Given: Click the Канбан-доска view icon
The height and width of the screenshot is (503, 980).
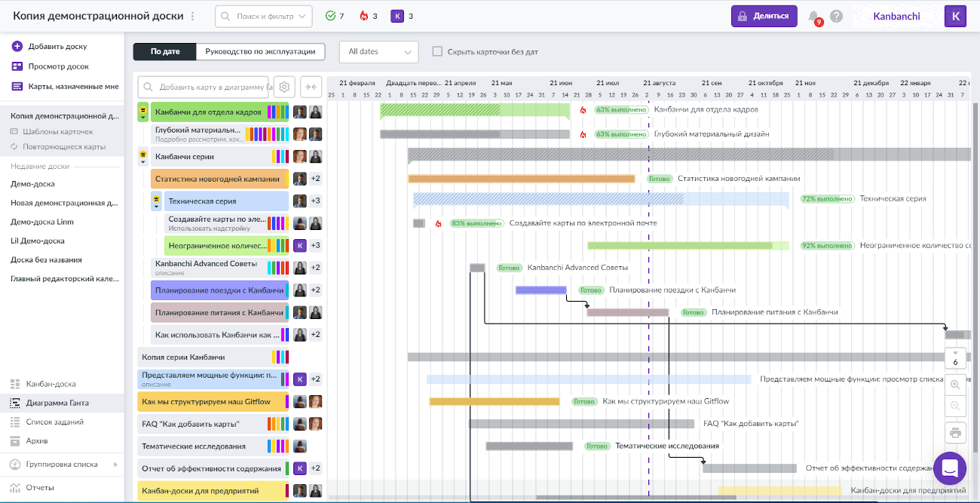Looking at the screenshot, I should click(15, 384).
